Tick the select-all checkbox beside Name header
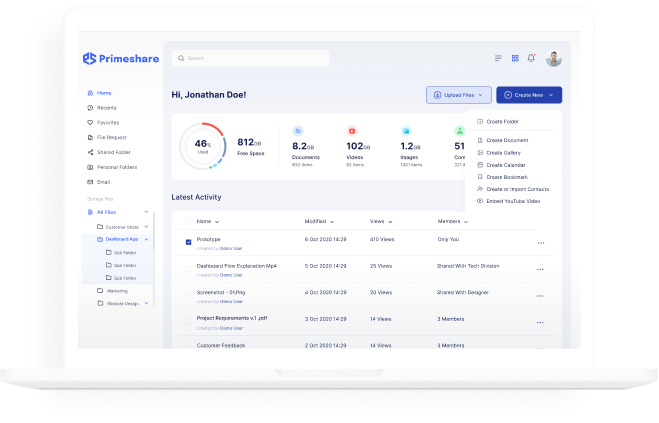The image size is (659, 423). pos(188,220)
